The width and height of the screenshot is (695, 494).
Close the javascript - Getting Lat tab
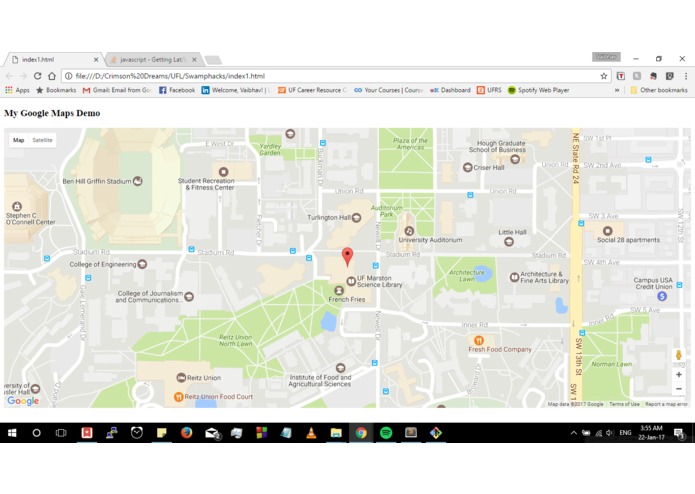pos(194,59)
